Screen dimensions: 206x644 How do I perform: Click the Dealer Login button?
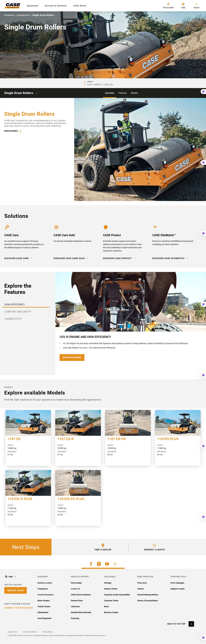(x=15, y=590)
